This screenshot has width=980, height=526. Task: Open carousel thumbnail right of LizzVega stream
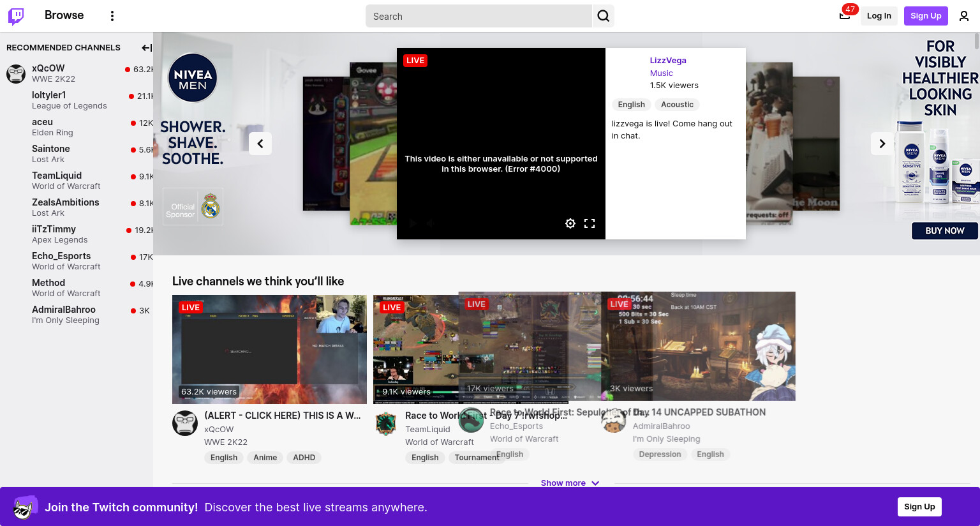pyautogui.click(x=769, y=143)
